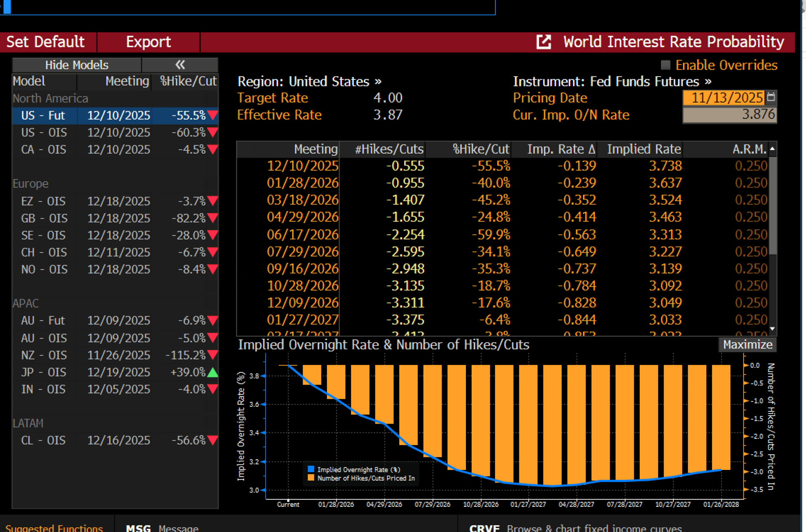Click the Set Default menu item
Viewport: 806px width, 532px height.
pos(46,42)
